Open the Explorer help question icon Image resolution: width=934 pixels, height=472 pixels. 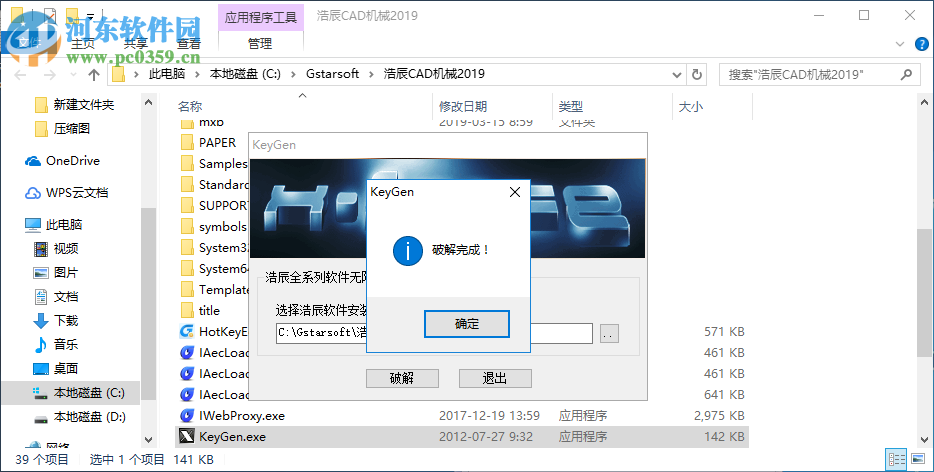pos(921,44)
